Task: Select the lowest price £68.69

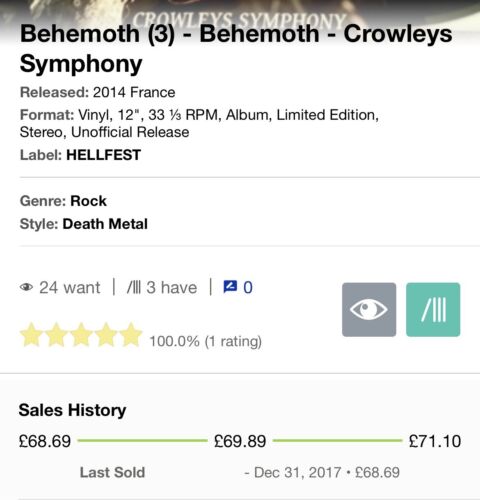Action: click(x=45, y=441)
